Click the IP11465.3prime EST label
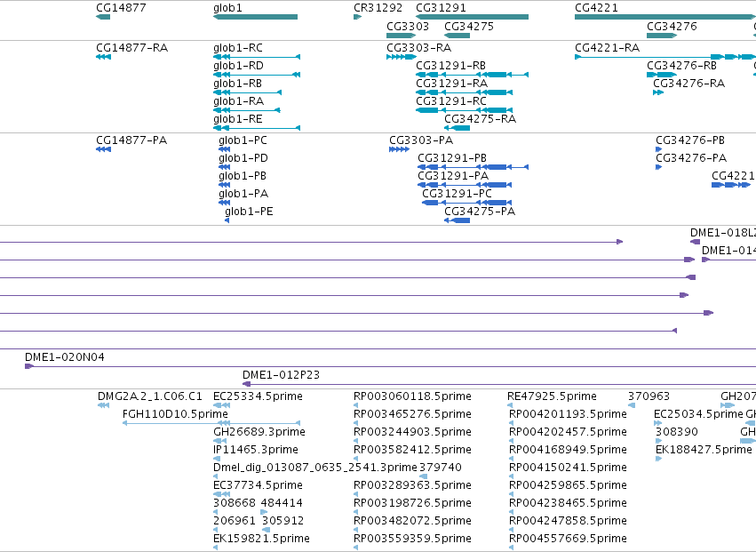Viewport: 756px width, 552px height. pos(256,450)
